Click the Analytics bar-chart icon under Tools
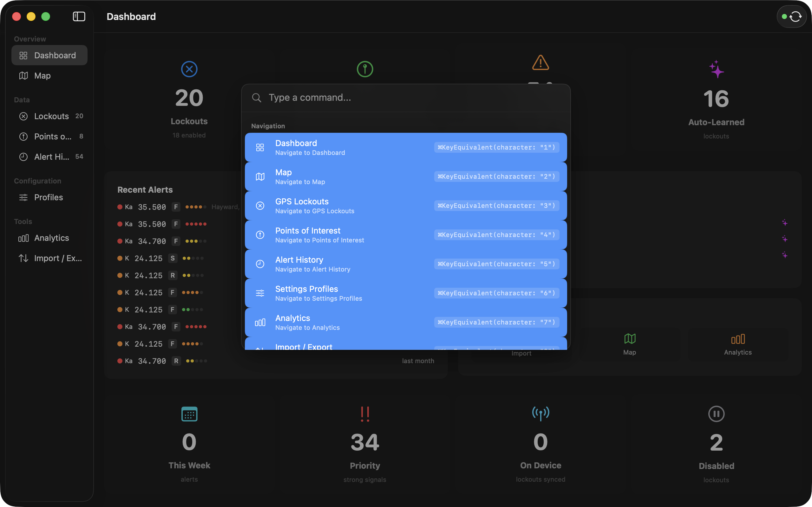Screen dimensions: 812x507 [23, 238]
